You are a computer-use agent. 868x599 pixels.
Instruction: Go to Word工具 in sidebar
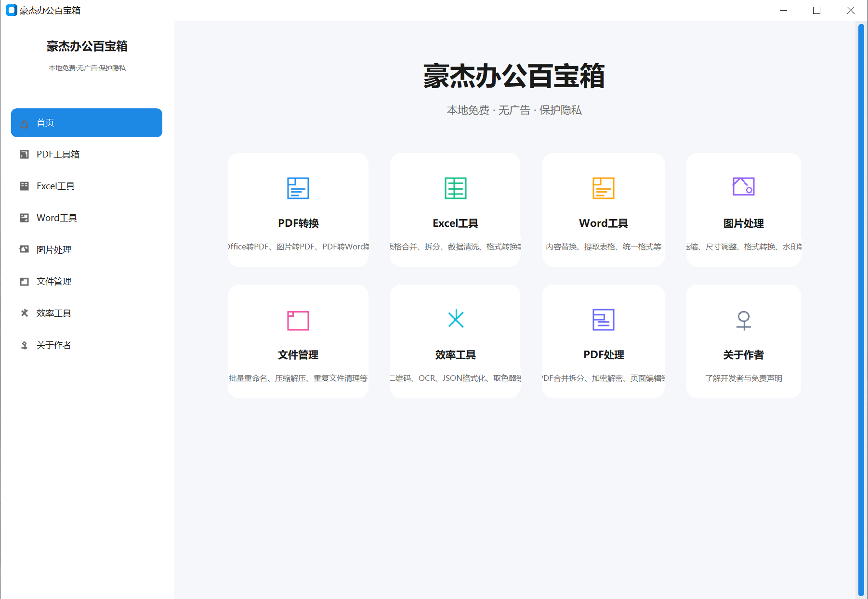click(87, 218)
